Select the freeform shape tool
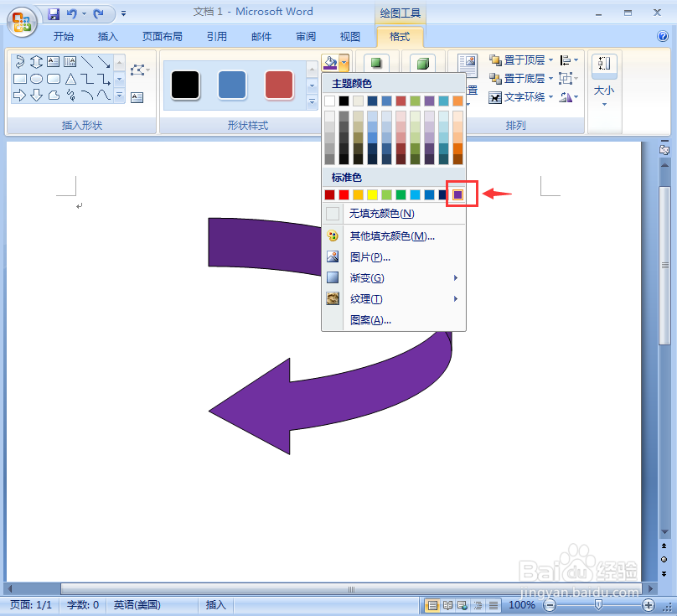This screenshot has height=616, width=677. [54, 95]
